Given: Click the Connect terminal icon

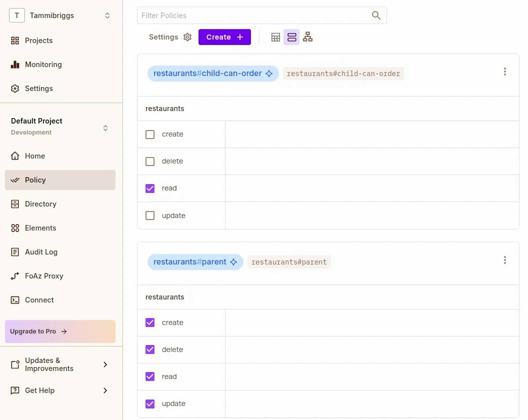Looking at the screenshot, I should point(15,300).
